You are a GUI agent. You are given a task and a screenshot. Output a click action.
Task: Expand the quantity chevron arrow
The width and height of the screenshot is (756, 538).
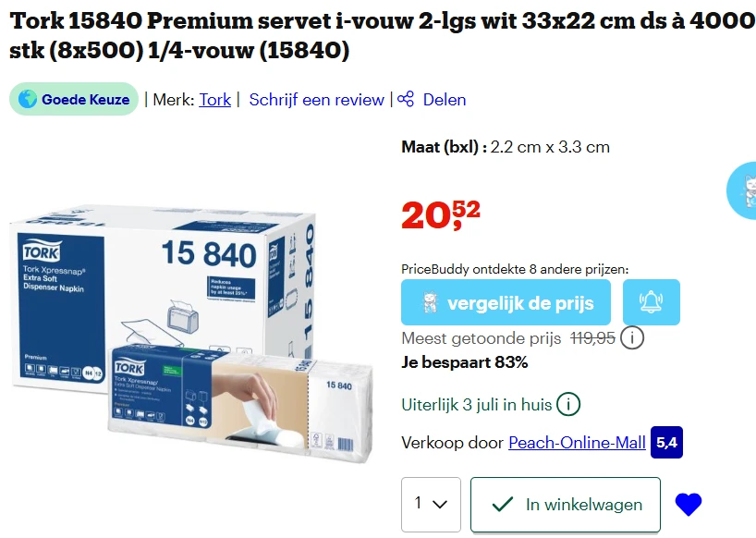pyautogui.click(x=440, y=504)
